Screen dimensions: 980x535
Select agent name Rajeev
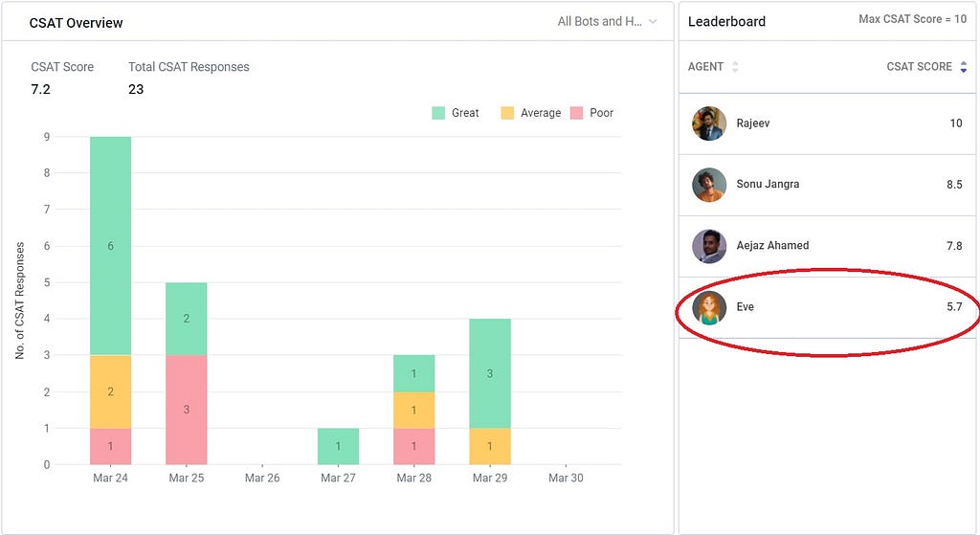(x=752, y=123)
